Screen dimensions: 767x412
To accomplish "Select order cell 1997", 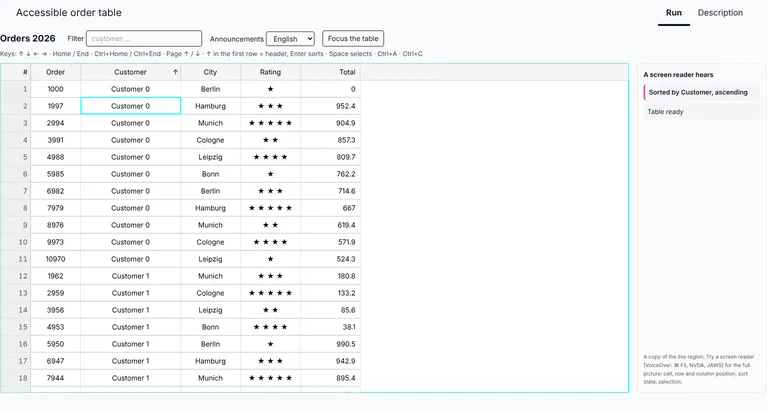I will coord(55,106).
